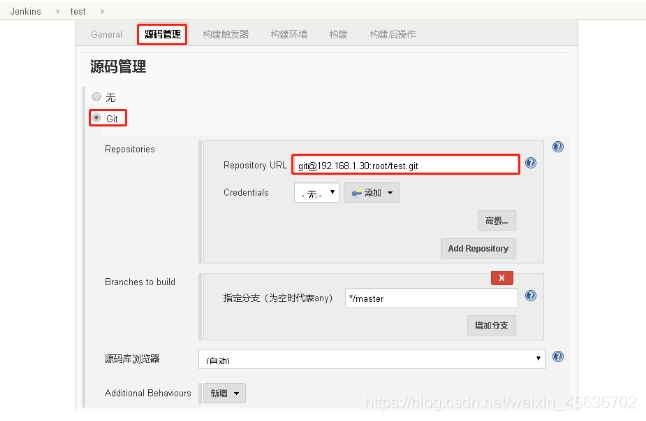
Task: Open the 新增 Additional Behaviours dropdown
Action: point(225,393)
